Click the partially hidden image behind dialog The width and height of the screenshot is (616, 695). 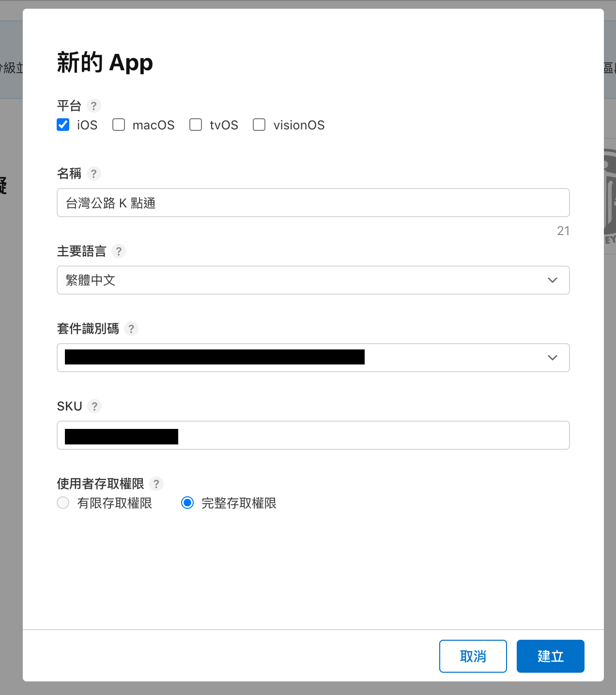pyautogui.click(x=610, y=194)
